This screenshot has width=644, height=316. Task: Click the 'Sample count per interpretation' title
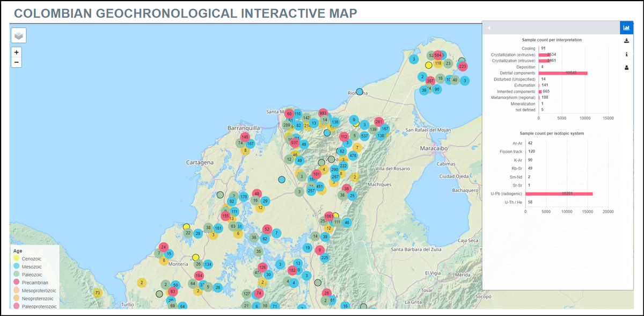pos(552,40)
